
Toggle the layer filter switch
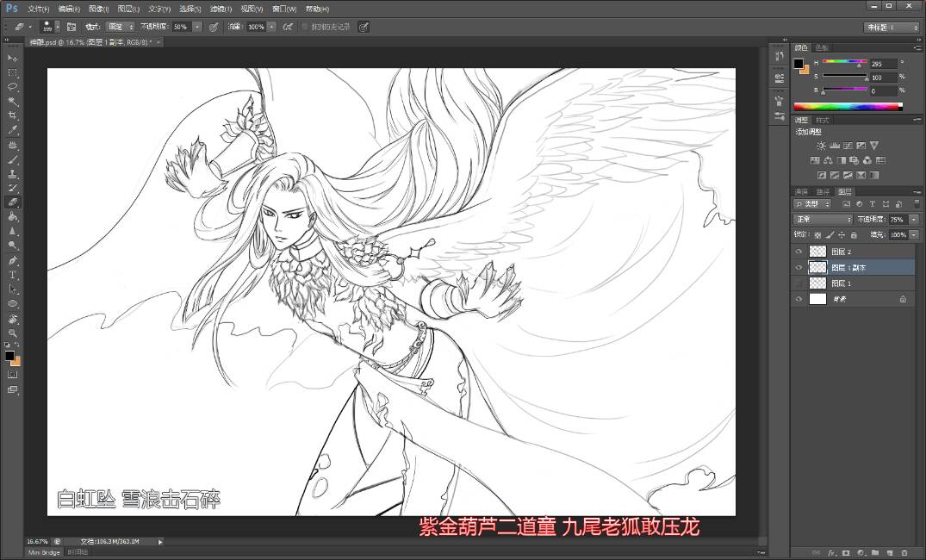coord(917,204)
